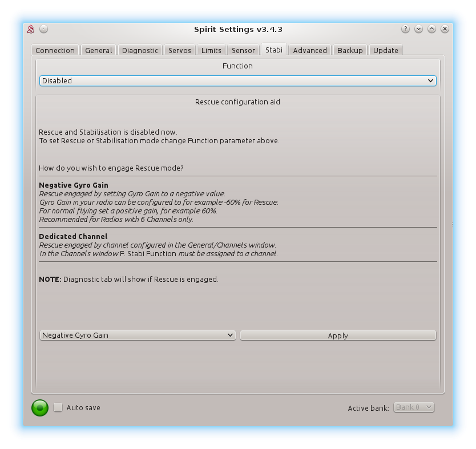Switch to the Advanced tab
Screen dimensions: 476x449
[310, 50]
